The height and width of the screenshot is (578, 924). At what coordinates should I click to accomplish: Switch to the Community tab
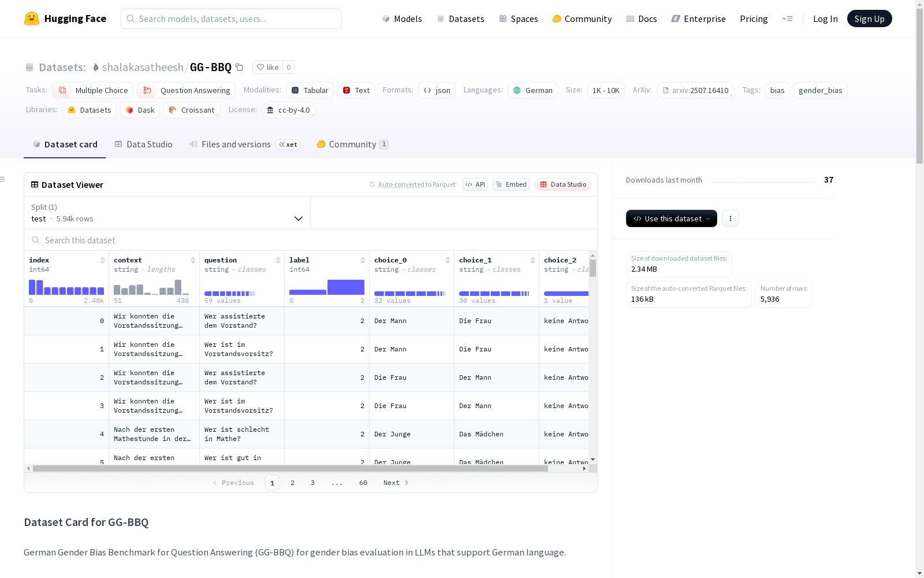click(x=352, y=144)
